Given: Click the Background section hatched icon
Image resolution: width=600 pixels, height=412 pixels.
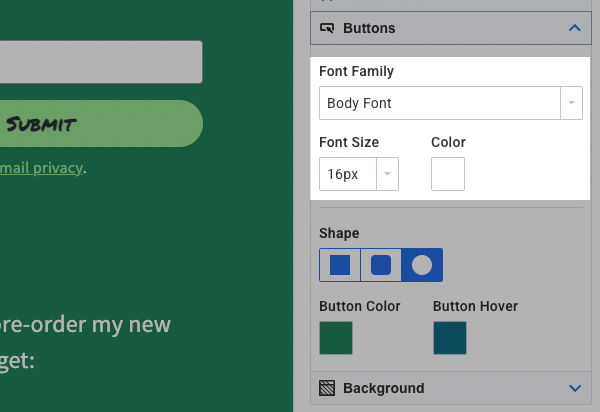Looking at the screenshot, I should (327, 388).
